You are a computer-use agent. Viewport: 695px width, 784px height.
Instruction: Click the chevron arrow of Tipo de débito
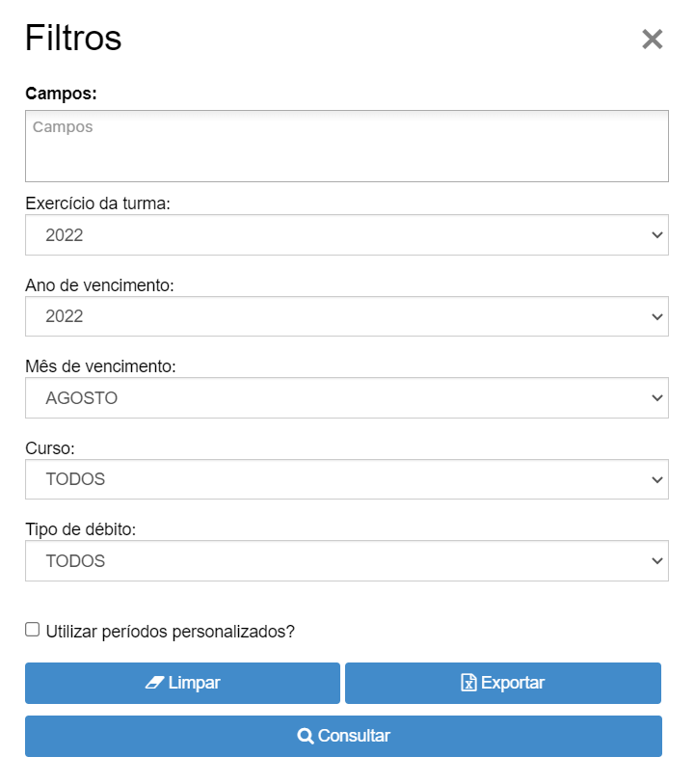[x=657, y=561]
